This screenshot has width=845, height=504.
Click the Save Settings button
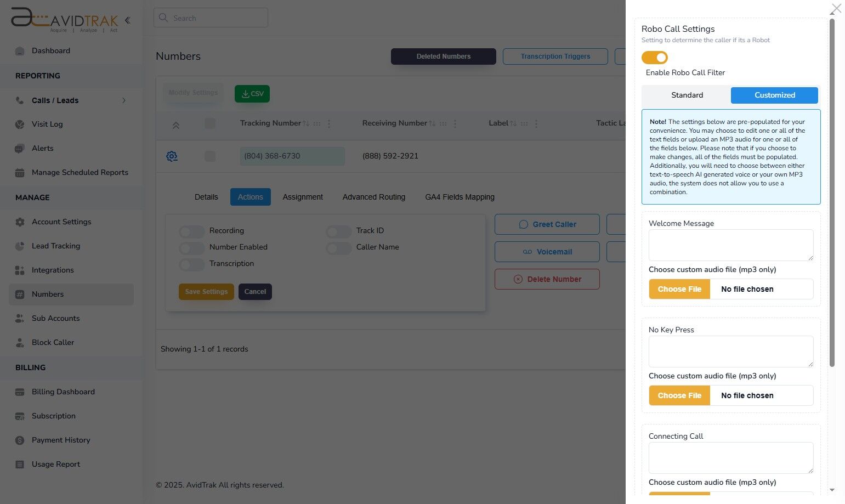(x=206, y=291)
